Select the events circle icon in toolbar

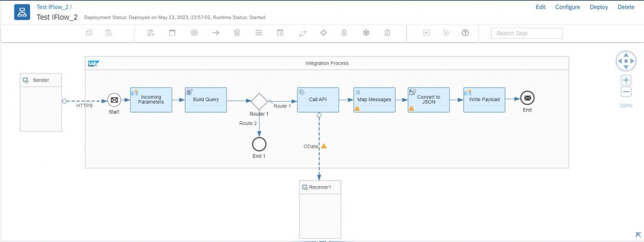[x=194, y=33]
